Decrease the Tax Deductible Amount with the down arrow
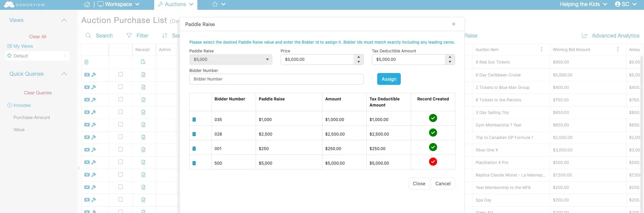644x213 pixels. 450,62
